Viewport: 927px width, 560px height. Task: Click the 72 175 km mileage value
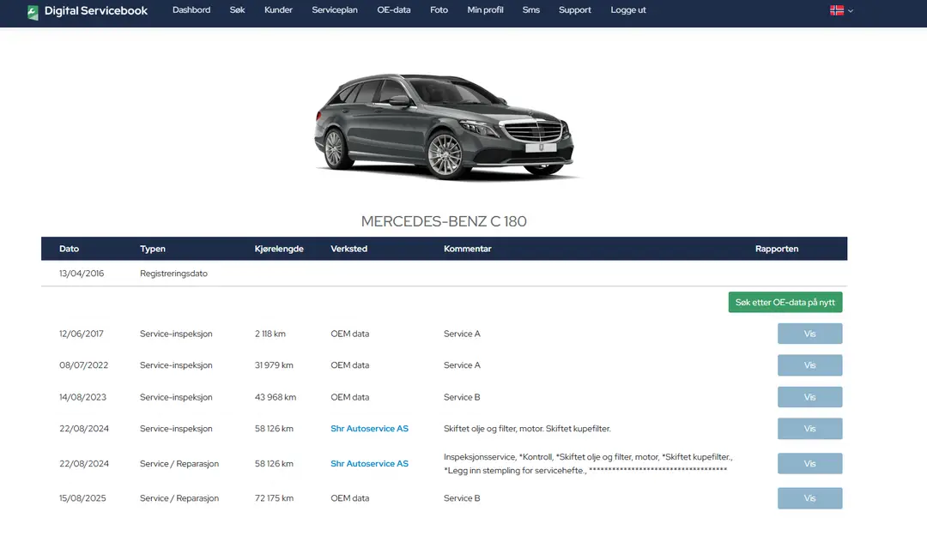[274, 498]
